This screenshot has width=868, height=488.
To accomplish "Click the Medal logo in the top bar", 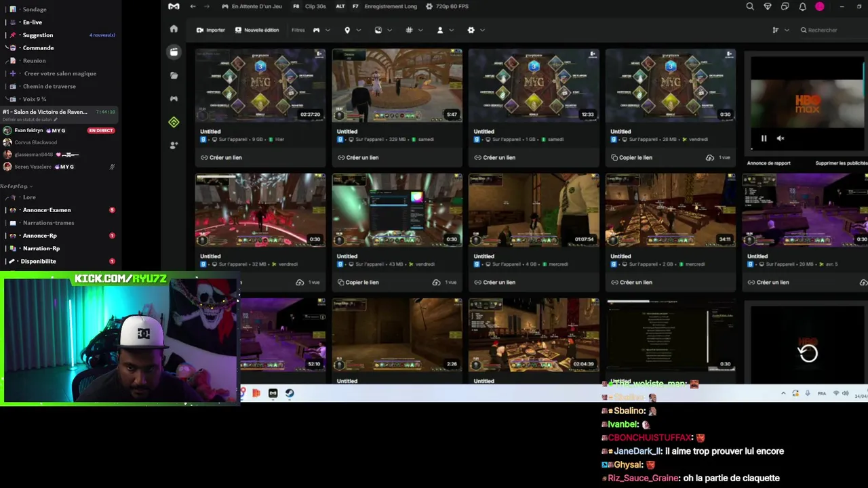I will point(174,6).
